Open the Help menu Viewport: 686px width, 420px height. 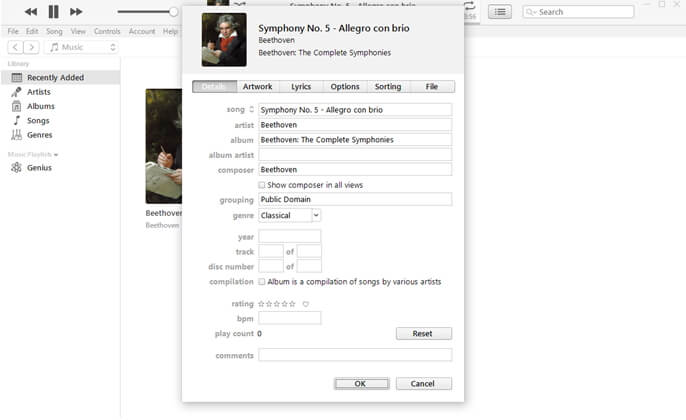(170, 32)
